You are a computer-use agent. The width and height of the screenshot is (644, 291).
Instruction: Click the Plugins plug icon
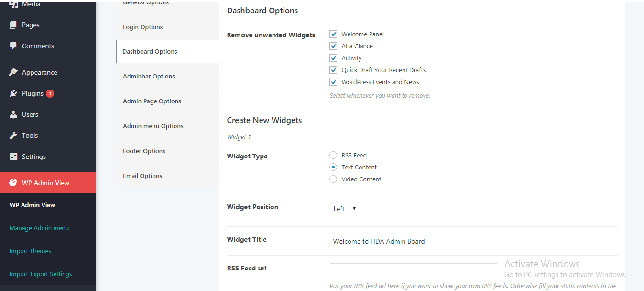(x=13, y=93)
